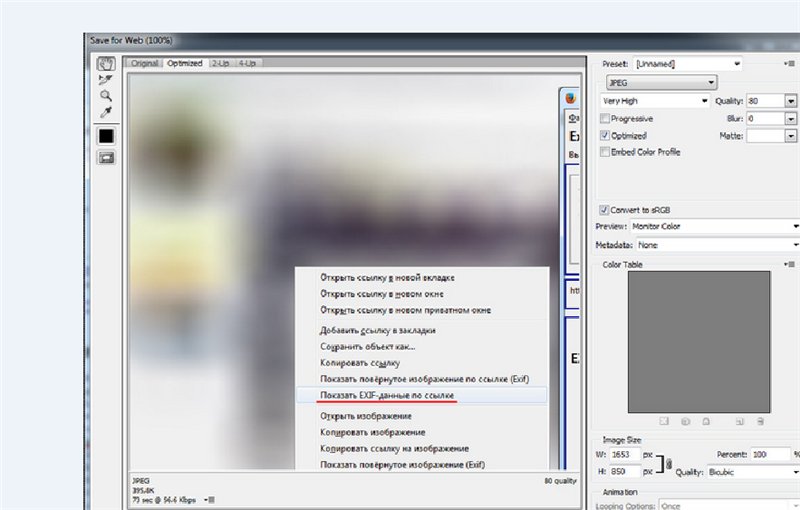Screen dimensions: 800x510
Task: Click 'Открыть ссылку в новом приватном окне' in preview
Action: (x=406, y=310)
